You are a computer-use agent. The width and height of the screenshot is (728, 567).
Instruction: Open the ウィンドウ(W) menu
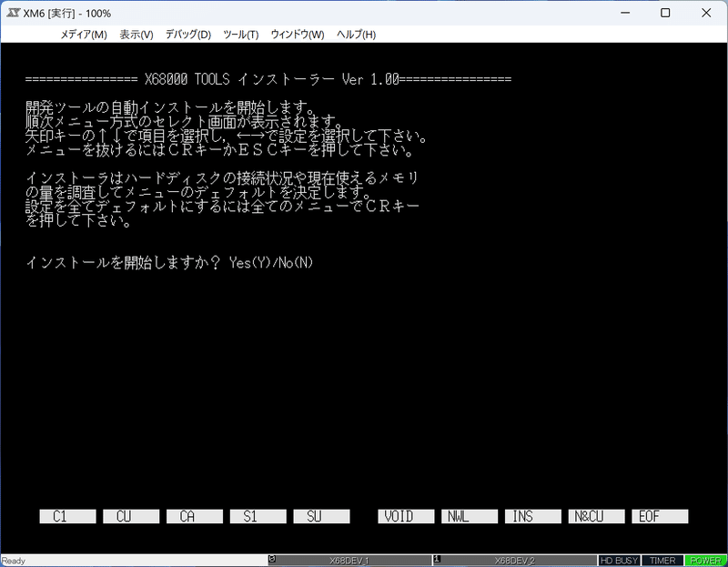click(298, 35)
